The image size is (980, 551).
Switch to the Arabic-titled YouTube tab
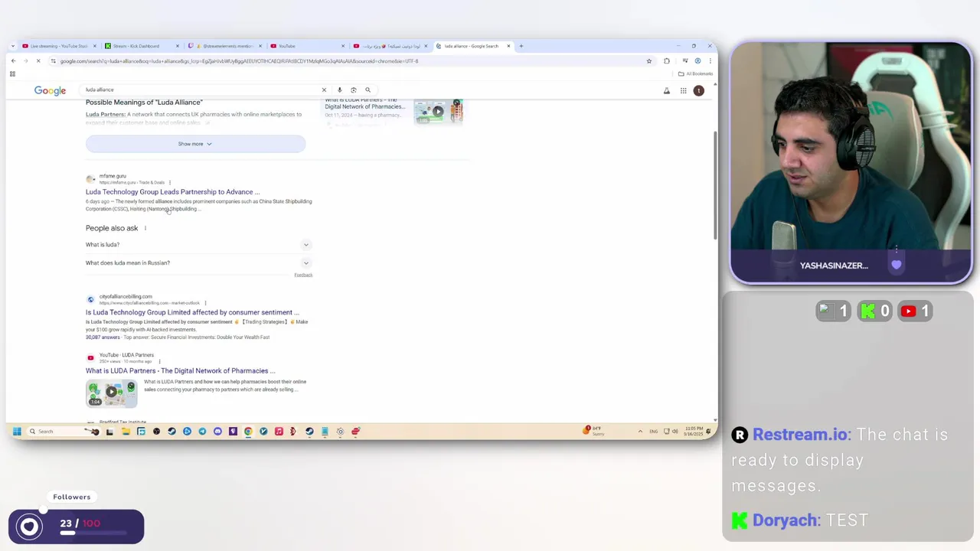point(390,46)
